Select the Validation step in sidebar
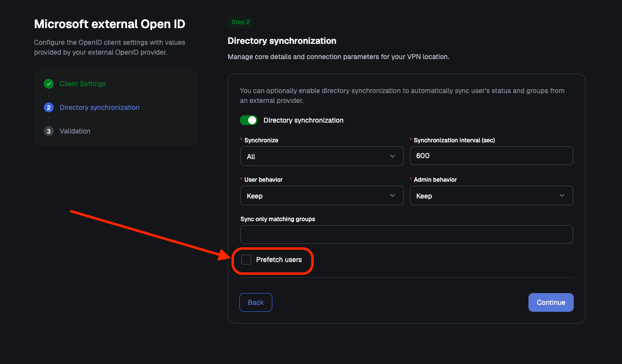The height and width of the screenshot is (364, 622). click(75, 131)
